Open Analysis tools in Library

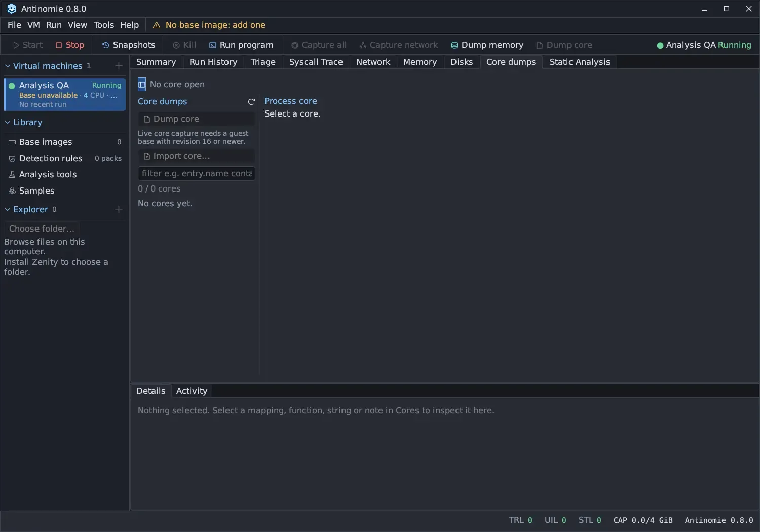point(65,174)
